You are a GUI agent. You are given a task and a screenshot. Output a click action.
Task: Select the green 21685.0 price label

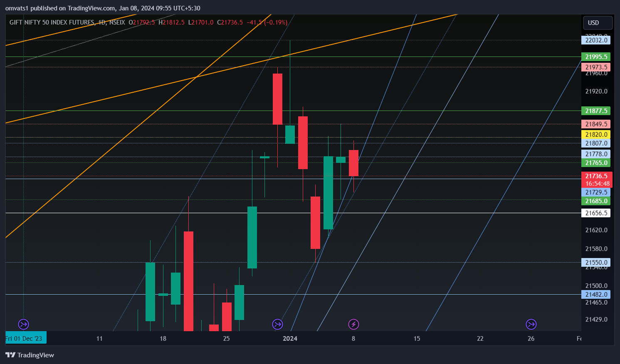[596, 201]
